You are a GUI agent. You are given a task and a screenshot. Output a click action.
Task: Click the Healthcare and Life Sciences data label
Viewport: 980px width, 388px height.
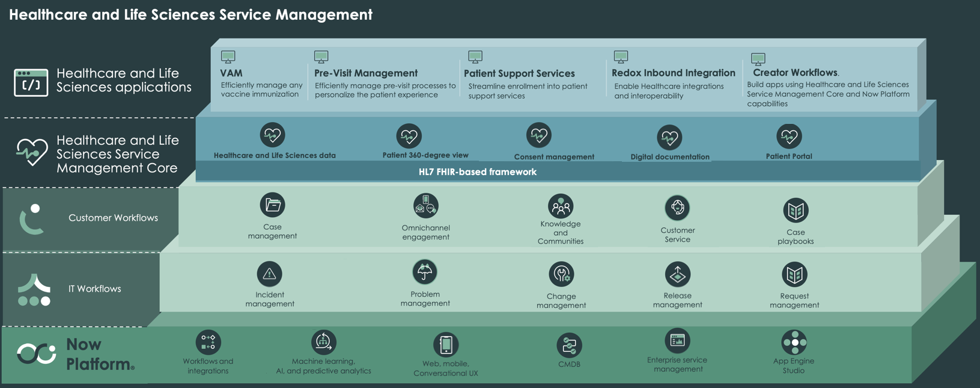click(x=275, y=155)
